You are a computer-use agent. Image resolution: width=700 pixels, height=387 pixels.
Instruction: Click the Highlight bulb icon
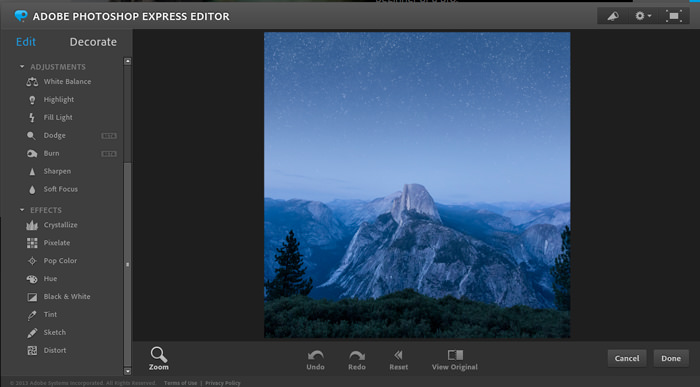click(32, 100)
